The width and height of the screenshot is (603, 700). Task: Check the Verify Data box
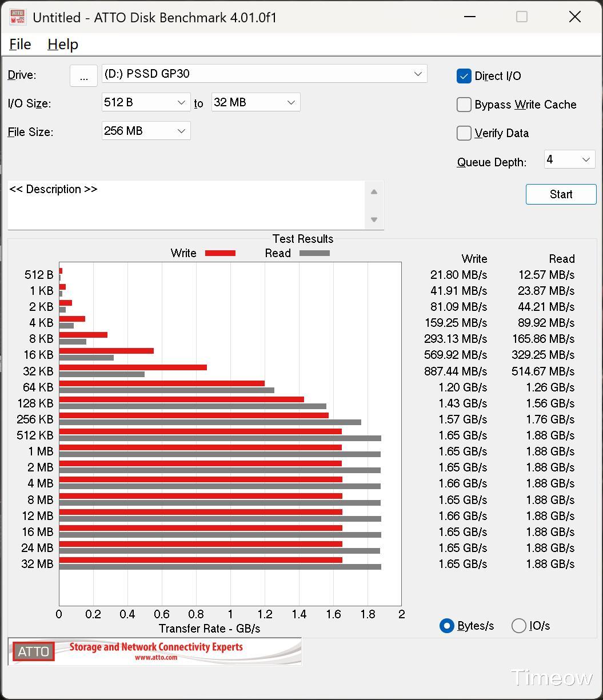pos(464,133)
